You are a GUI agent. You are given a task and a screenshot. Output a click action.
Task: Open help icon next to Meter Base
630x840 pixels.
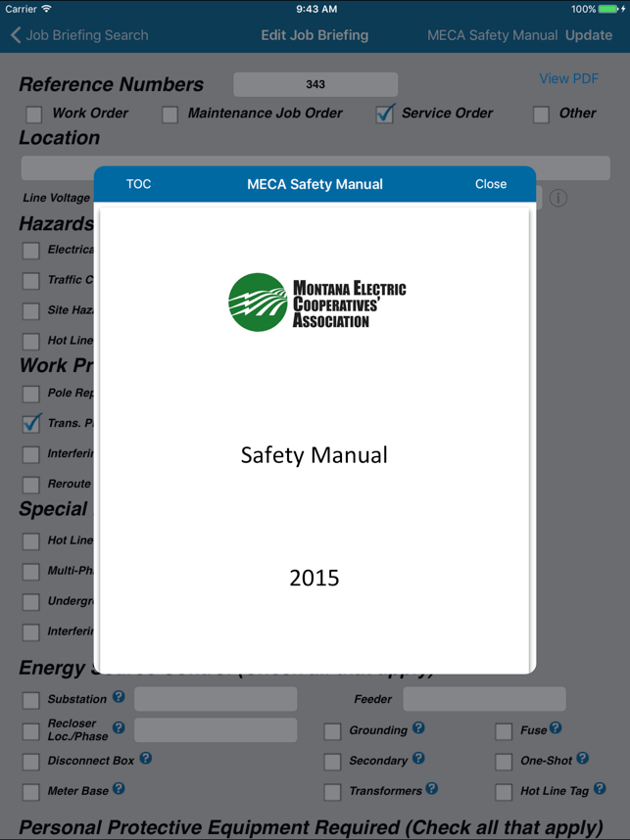tap(119, 788)
